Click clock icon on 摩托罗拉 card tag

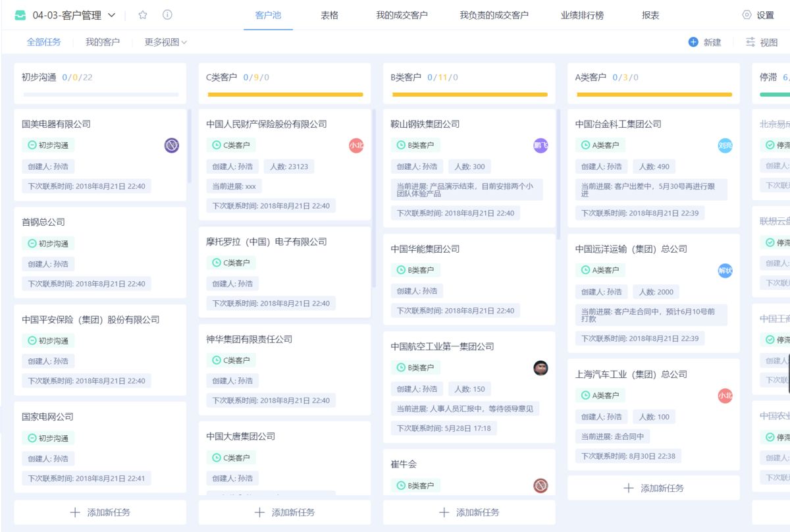[216, 263]
